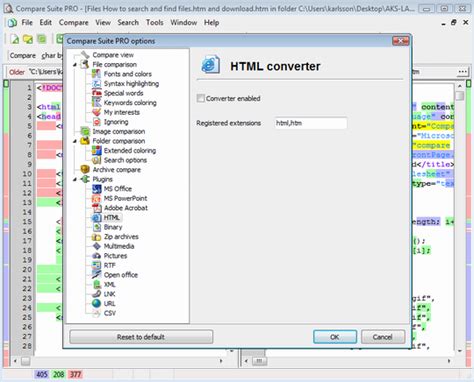
Task: Select the Extended coloring icon
Action: (x=96, y=150)
